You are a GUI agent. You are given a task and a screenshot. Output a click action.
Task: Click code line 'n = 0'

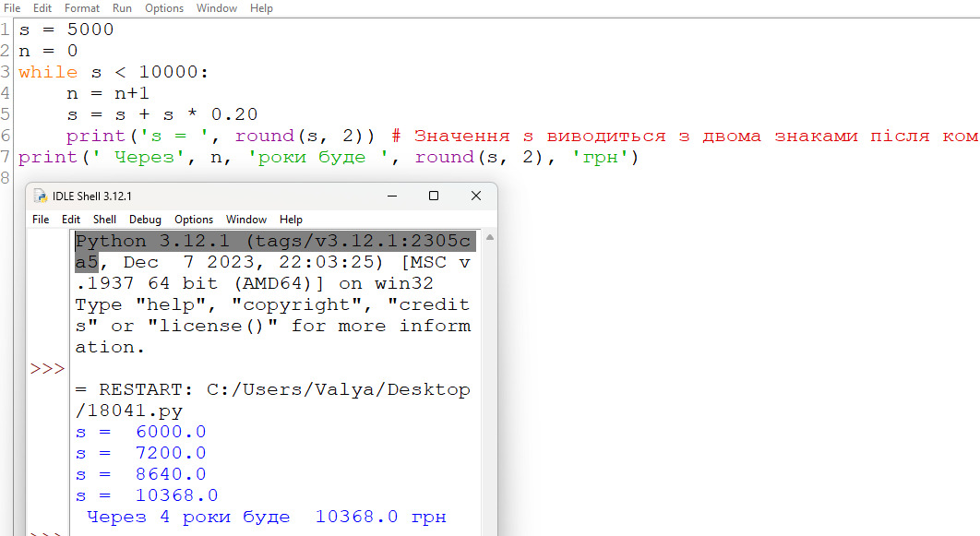(48, 51)
